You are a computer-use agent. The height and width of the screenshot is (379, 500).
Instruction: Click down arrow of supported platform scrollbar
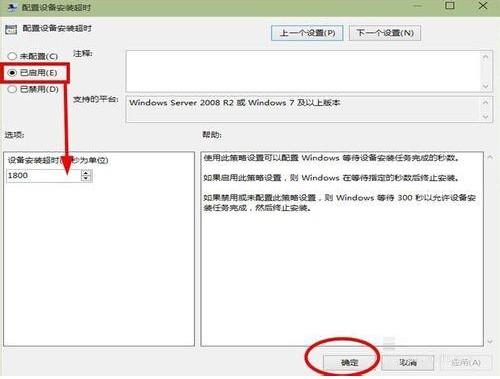tap(486, 117)
